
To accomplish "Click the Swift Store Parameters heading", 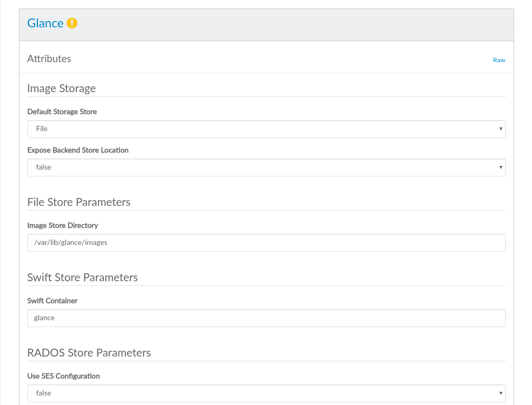I will [82, 278].
